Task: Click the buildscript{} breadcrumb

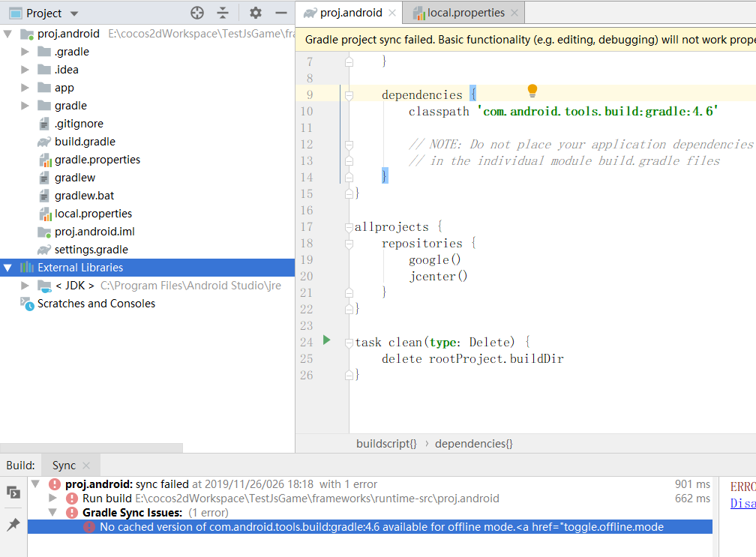Action: (x=386, y=444)
